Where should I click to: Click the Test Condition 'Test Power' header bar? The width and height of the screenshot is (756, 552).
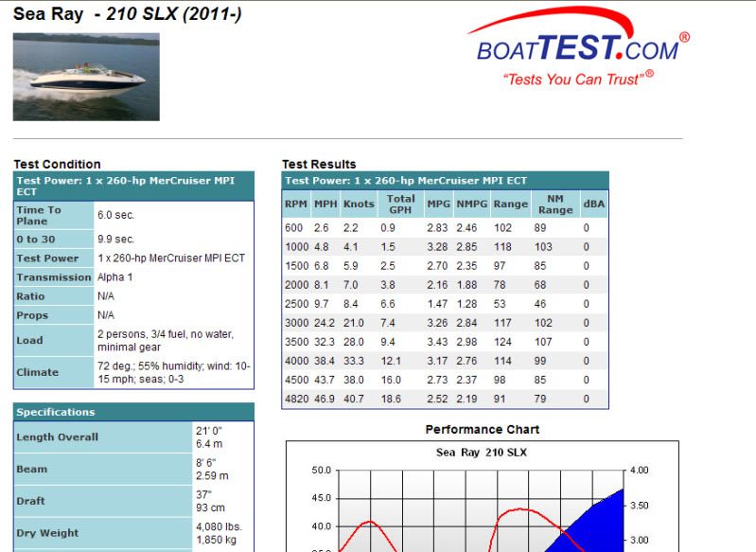pyautogui.click(x=133, y=187)
